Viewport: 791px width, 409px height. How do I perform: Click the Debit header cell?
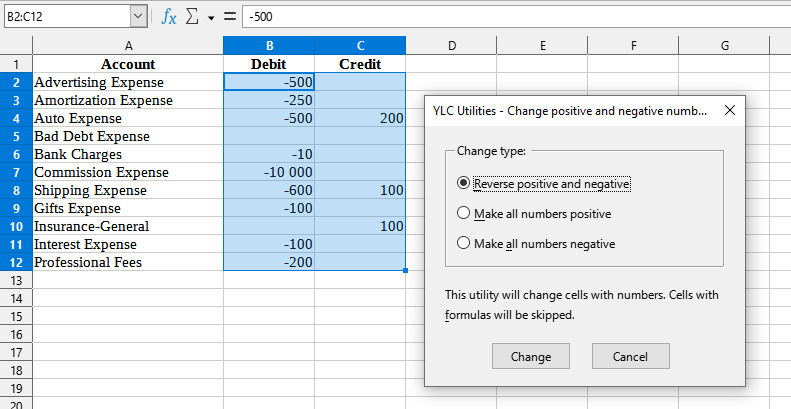(x=269, y=64)
